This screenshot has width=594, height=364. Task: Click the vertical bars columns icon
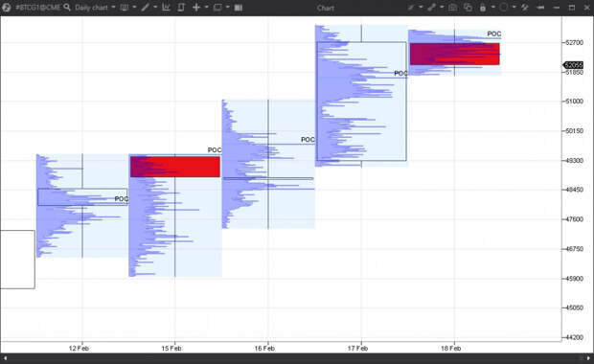(x=239, y=8)
